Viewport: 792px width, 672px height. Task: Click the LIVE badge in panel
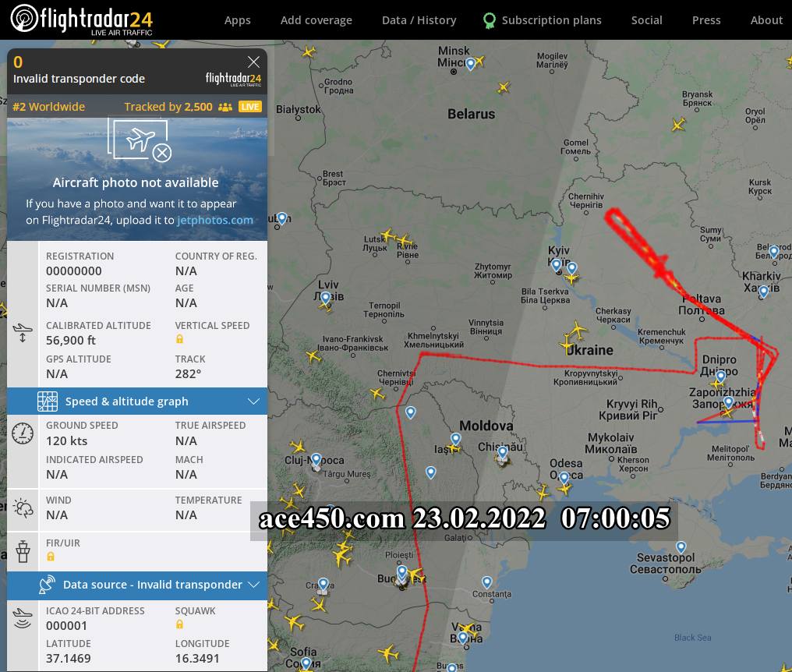pos(250,107)
